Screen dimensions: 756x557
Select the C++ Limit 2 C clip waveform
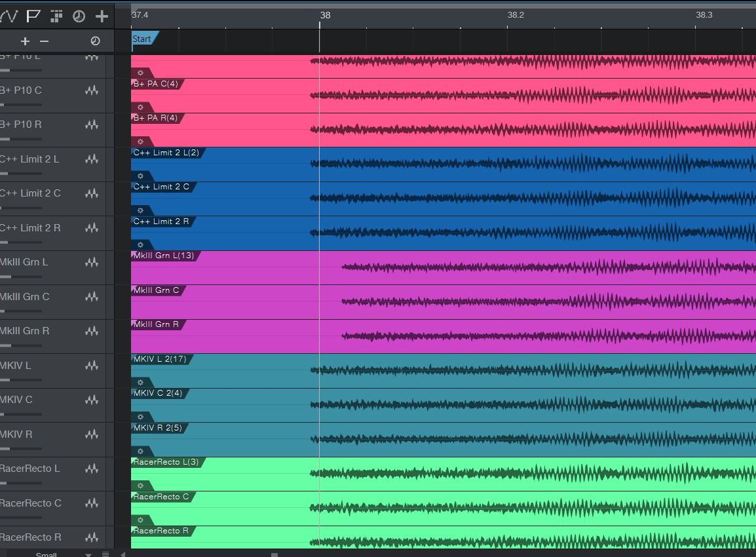coord(533,198)
